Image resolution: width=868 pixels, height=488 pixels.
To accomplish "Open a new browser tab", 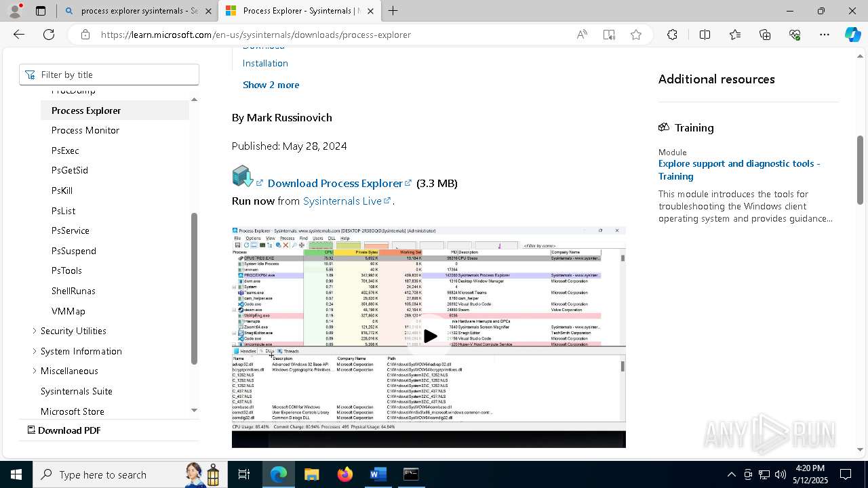I will click(x=393, y=11).
